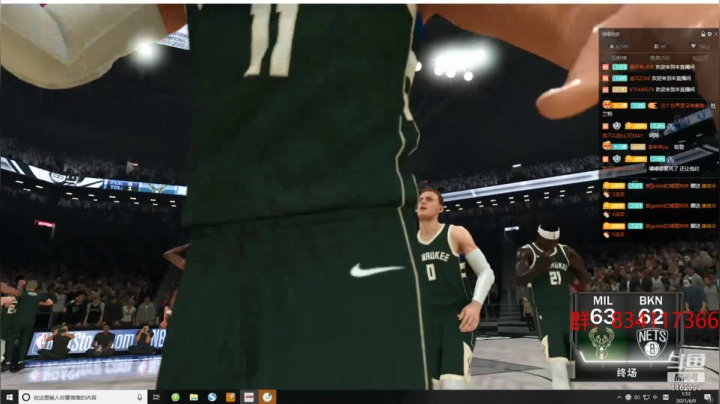Open the input method tray icon
Viewport: 720px width, 404px height.
point(666,398)
